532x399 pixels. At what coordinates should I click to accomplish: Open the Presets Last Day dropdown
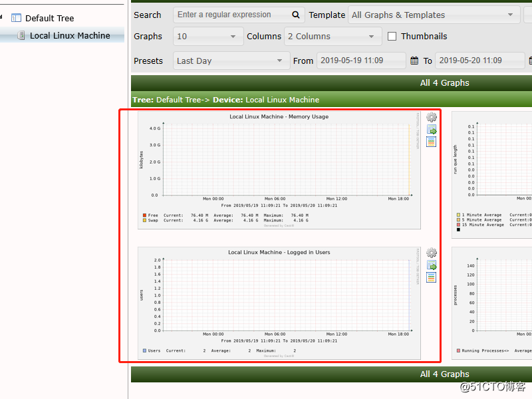click(231, 61)
